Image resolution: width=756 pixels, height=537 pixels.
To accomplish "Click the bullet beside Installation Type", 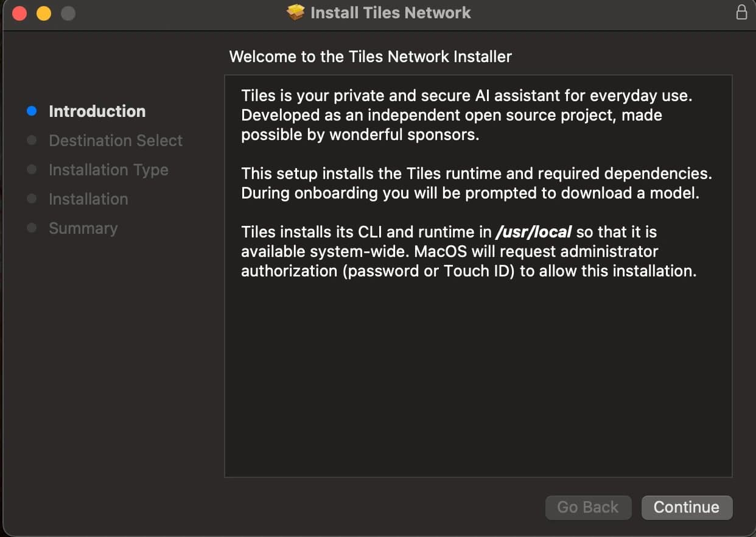I will point(32,170).
